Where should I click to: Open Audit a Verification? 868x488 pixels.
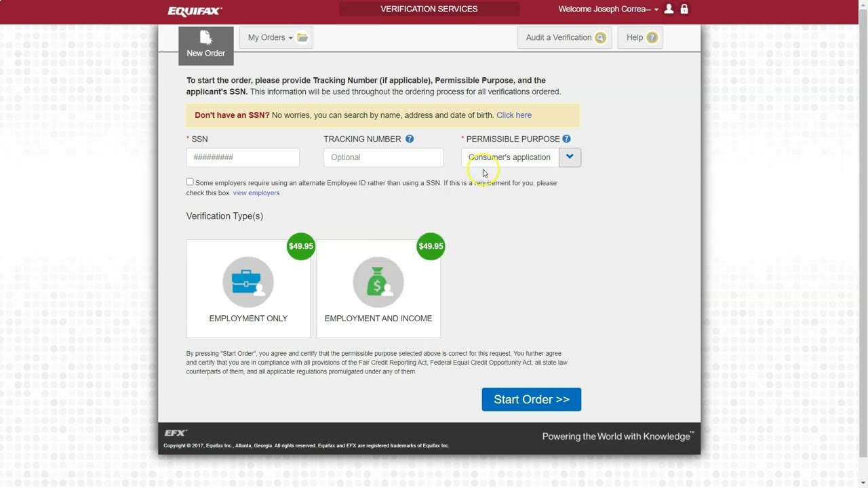click(564, 37)
